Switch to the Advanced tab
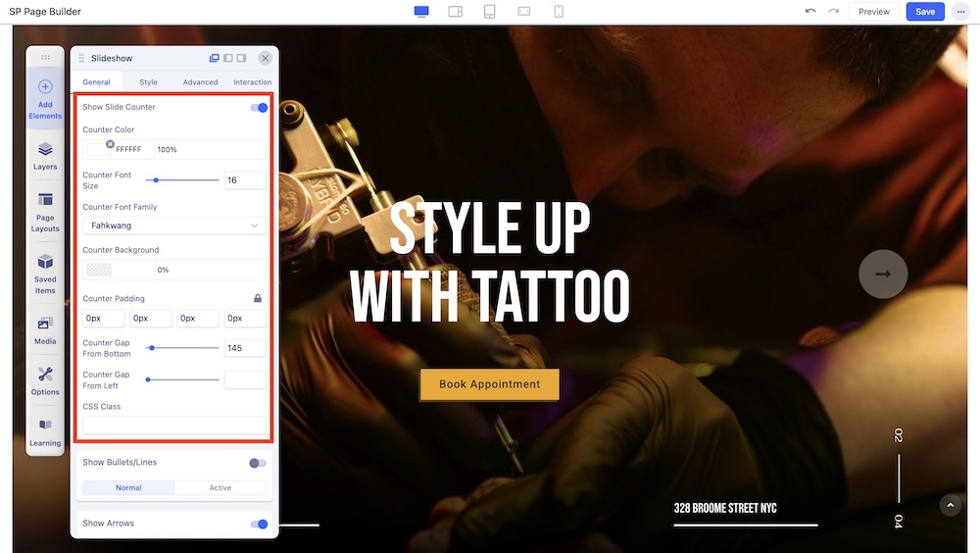This screenshot has width=980, height=553. (200, 82)
